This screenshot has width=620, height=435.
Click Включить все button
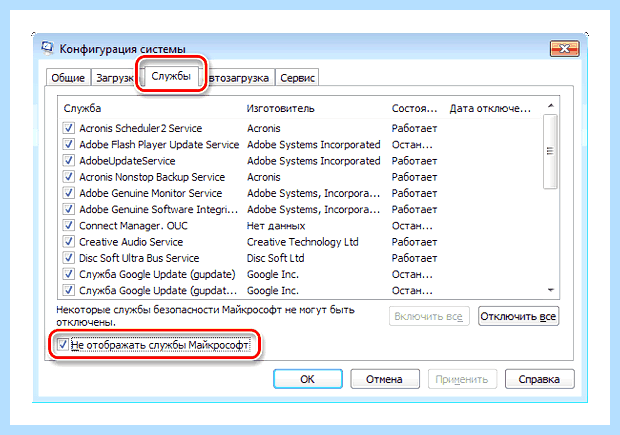click(x=429, y=316)
